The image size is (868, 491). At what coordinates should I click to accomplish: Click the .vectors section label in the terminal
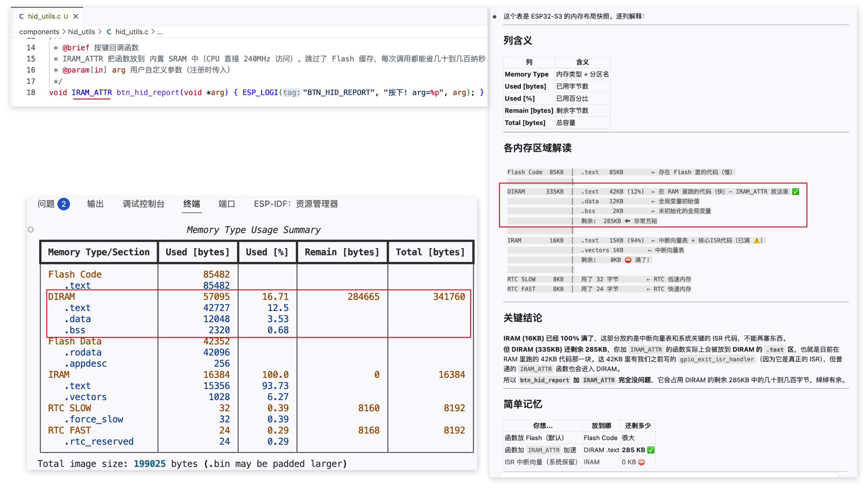(86, 397)
